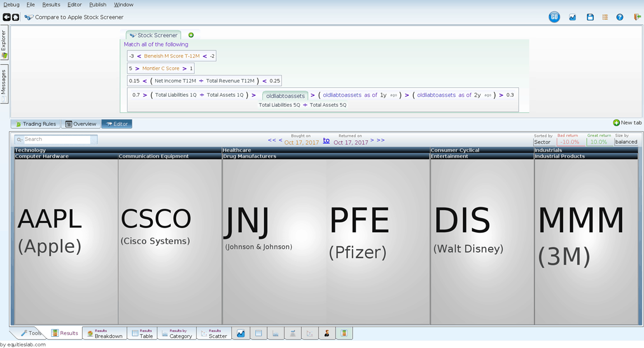Add a new screener tab with green plus
Image resolution: width=644 pixels, height=348 pixels.
pyautogui.click(x=191, y=35)
